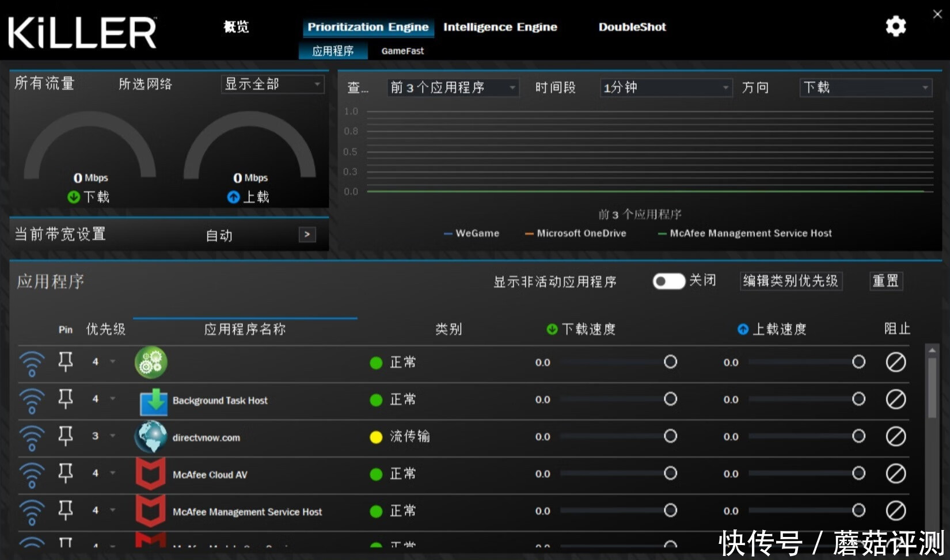
Task: Click the wifi icon in McAfee Management Service Host row
Action: point(32,512)
